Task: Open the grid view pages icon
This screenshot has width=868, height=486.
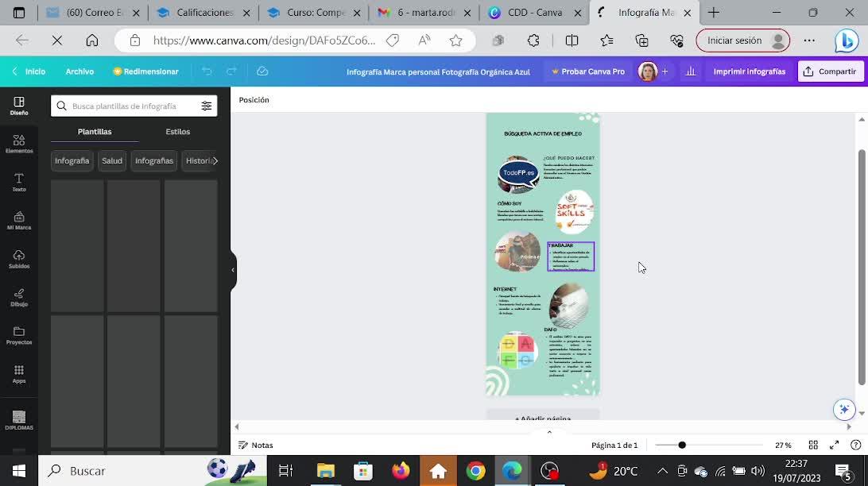Action: pos(813,445)
